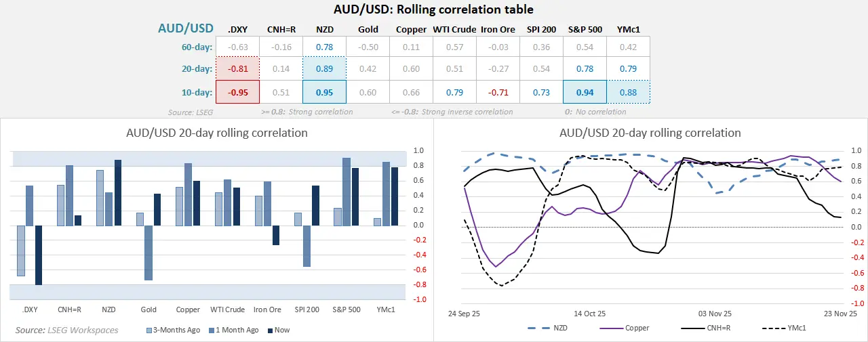868x342 pixels.
Task: Click the 'AUD/USD: Rolling correlation table' title
Action: [434, 9]
